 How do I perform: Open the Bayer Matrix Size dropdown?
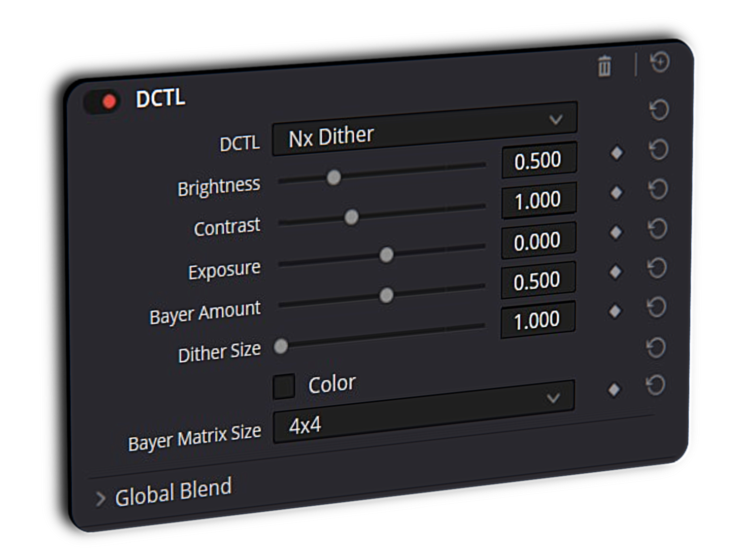(423, 412)
